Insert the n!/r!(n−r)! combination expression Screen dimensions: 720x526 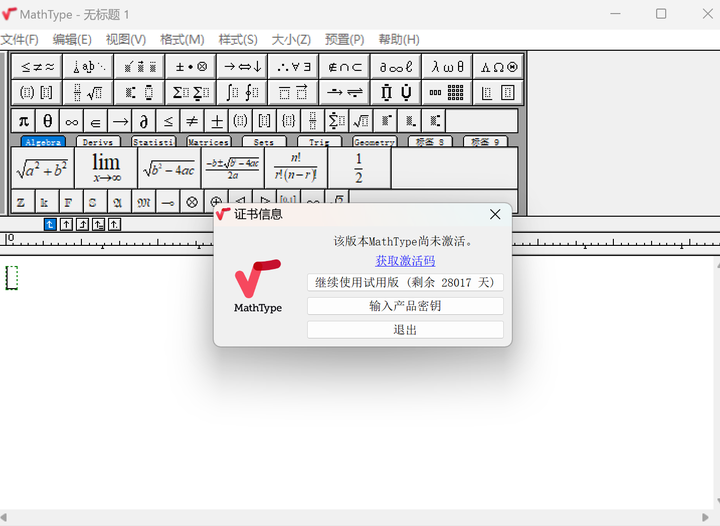coord(296,168)
